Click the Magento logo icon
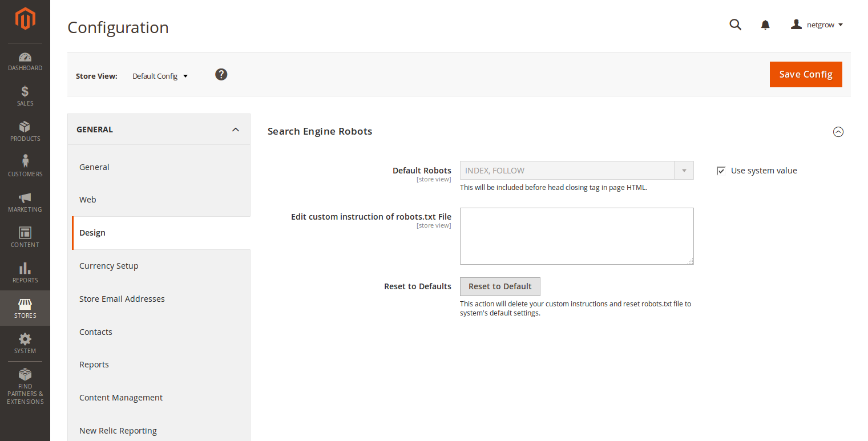 (x=25, y=19)
